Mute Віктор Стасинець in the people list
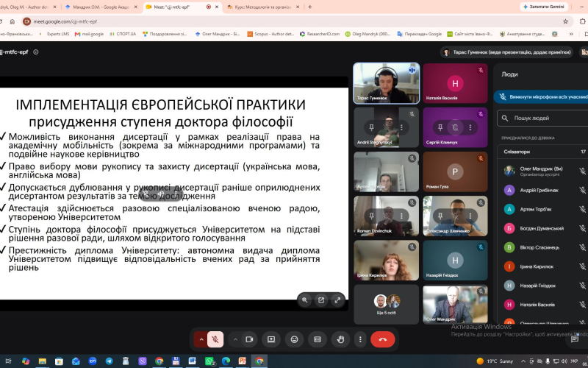 tap(582, 247)
